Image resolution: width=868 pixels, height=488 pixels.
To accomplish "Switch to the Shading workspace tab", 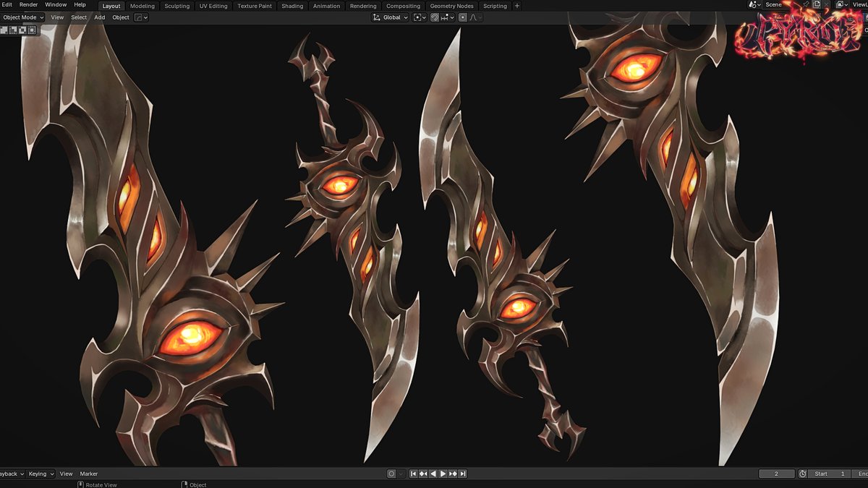I will (x=292, y=6).
